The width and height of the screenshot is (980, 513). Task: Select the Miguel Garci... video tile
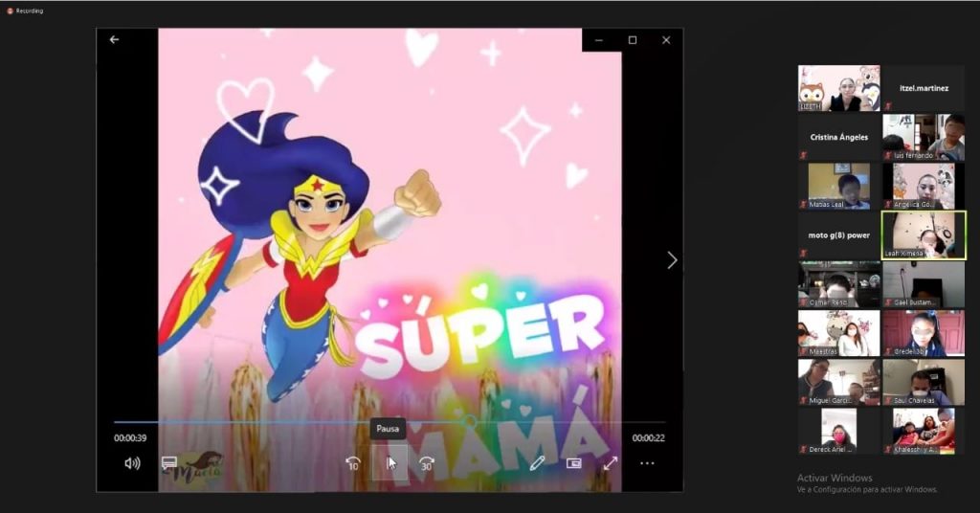click(x=838, y=382)
